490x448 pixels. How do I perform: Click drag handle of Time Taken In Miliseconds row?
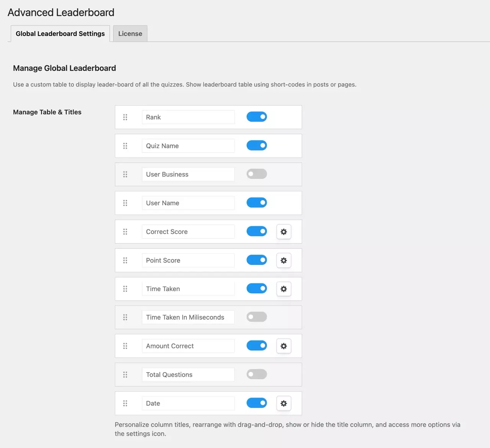[125, 317]
